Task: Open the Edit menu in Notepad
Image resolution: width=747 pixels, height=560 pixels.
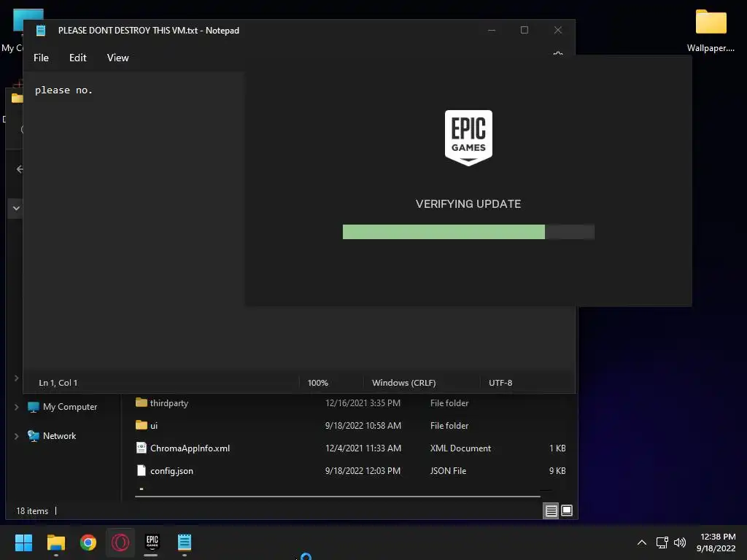Action: (x=77, y=58)
